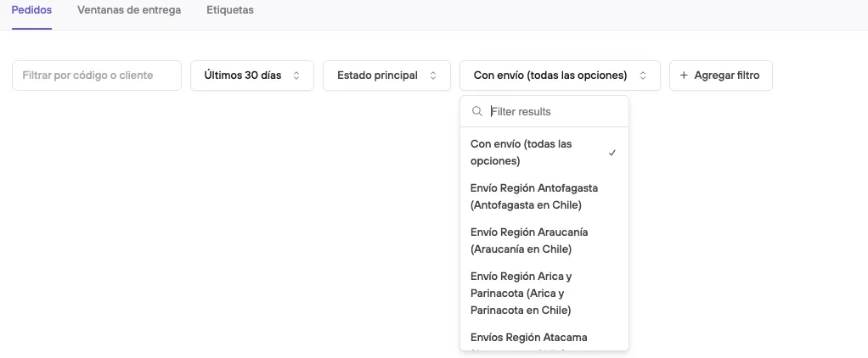Collapse the Con envío (todas las opciones) dropdown

tap(560, 76)
